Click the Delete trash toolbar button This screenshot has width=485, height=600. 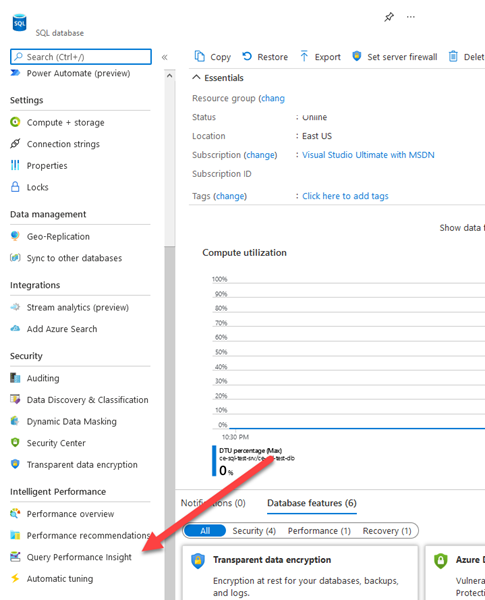click(466, 57)
